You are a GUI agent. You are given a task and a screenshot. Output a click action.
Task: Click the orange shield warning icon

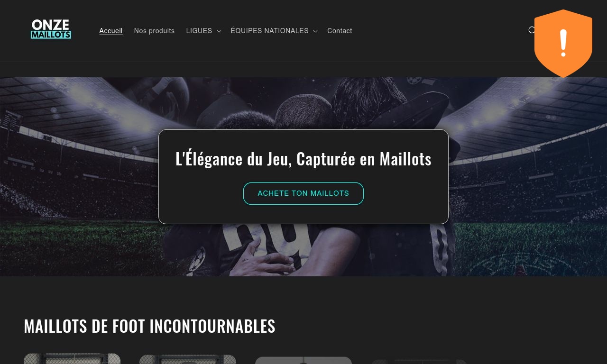[x=563, y=43]
